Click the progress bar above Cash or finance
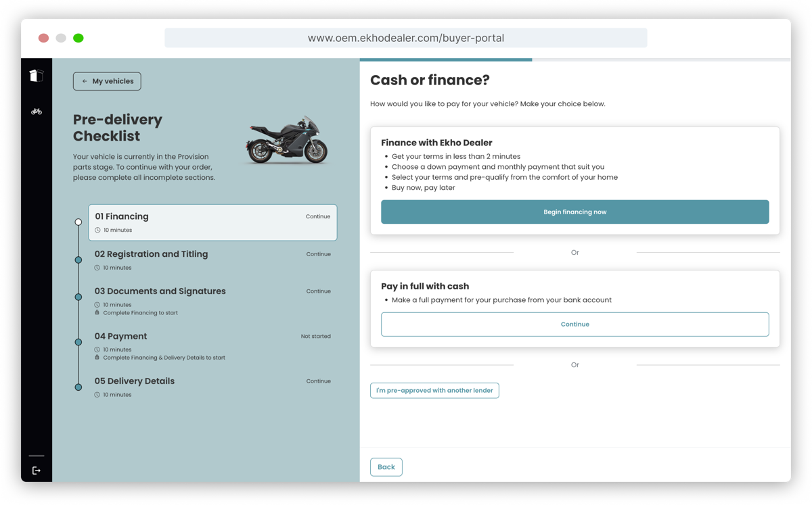The width and height of the screenshot is (812, 505). click(x=575, y=59)
